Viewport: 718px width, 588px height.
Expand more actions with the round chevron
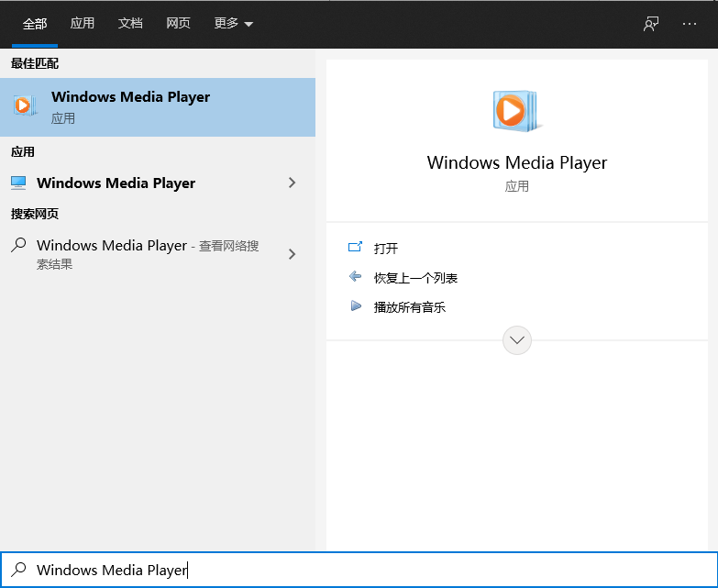[517, 340]
